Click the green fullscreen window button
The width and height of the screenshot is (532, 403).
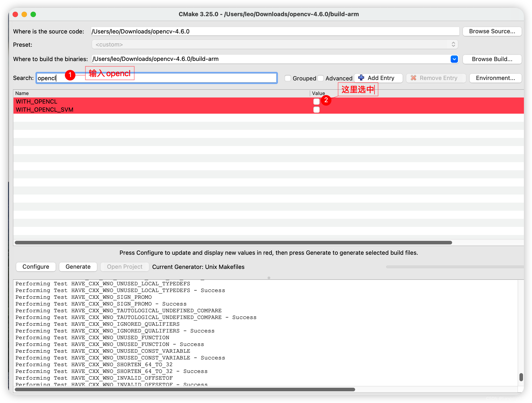tap(33, 14)
